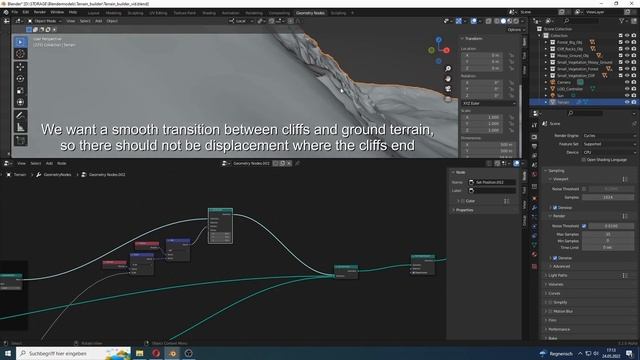Image resolution: width=640 pixels, height=360 pixels.
Task: Toggle visibility eye for Sun object
Action: click(627, 96)
